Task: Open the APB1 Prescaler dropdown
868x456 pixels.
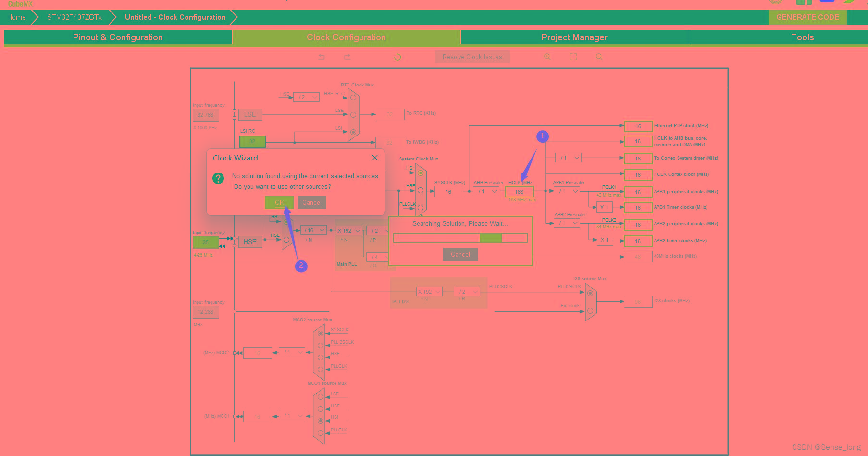Action: click(567, 191)
